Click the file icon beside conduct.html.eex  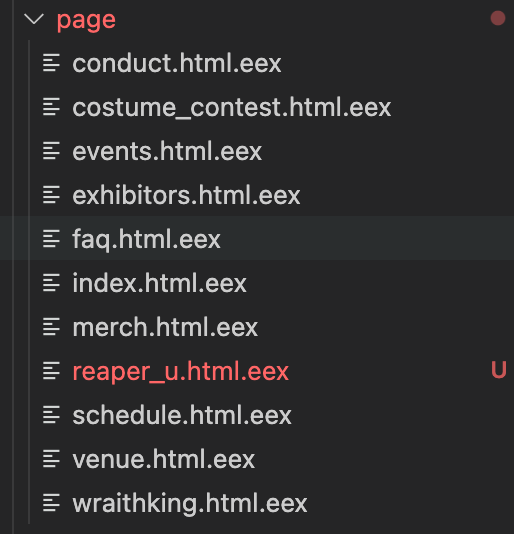point(51,63)
